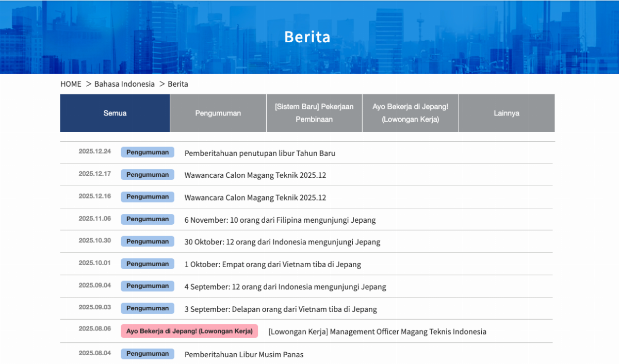Image resolution: width=619 pixels, height=364 pixels.
Task: Select the Semua tab
Action: (x=115, y=113)
